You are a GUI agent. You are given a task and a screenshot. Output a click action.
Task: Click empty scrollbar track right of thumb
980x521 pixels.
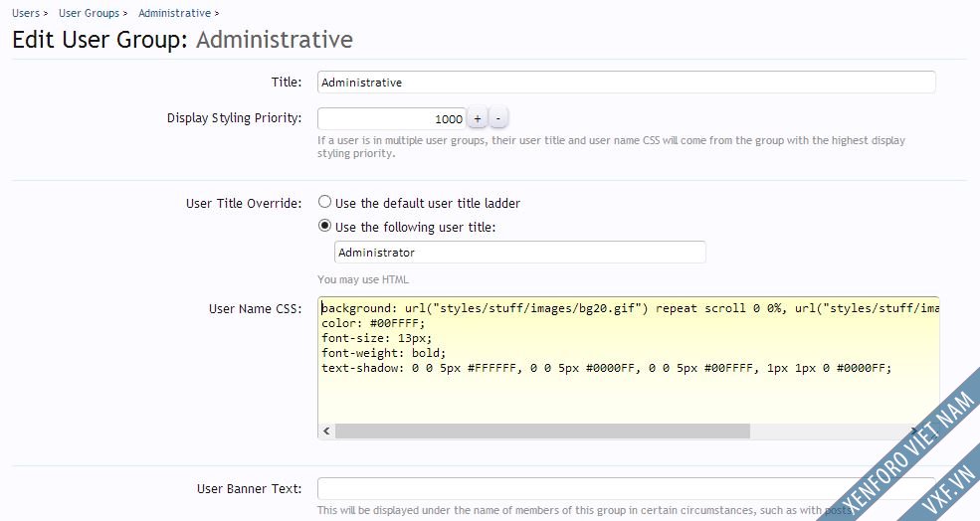pyautogui.click(x=846, y=431)
